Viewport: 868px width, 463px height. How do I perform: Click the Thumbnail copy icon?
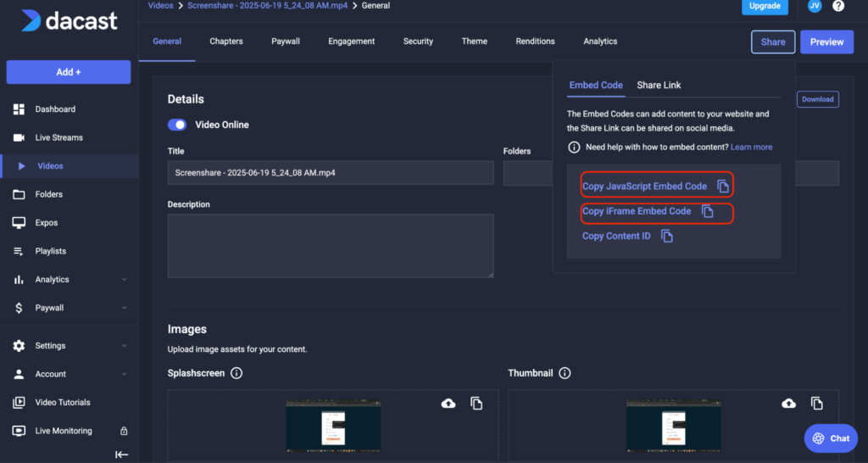click(x=816, y=404)
